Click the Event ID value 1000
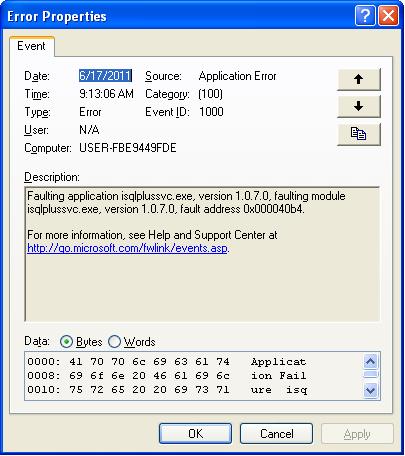405x456 pixels. (x=211, y=112)
